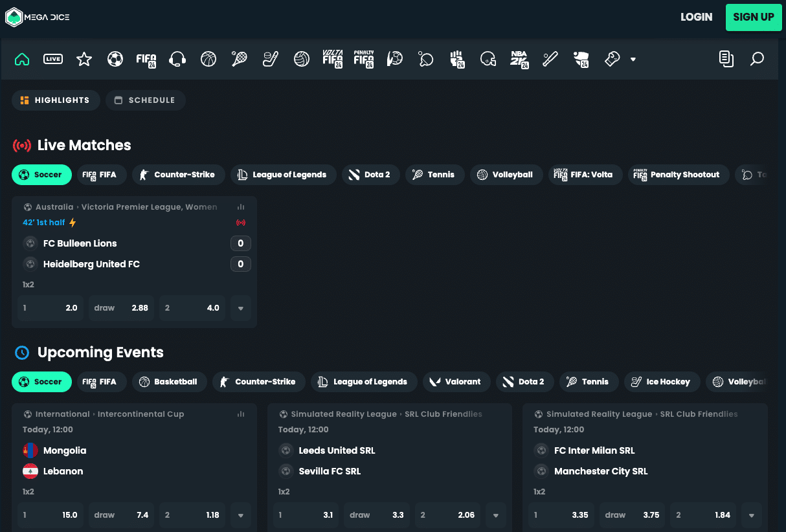This screenshot has height=532, width=786.
Task: Open live stream icon for Bulleen Lions match
Action: [241, 223]
